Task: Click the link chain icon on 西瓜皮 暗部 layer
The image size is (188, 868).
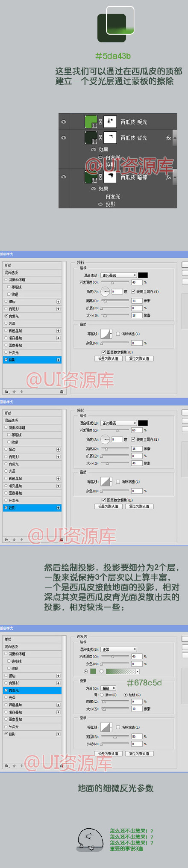Action: click(x=100, y=177)
